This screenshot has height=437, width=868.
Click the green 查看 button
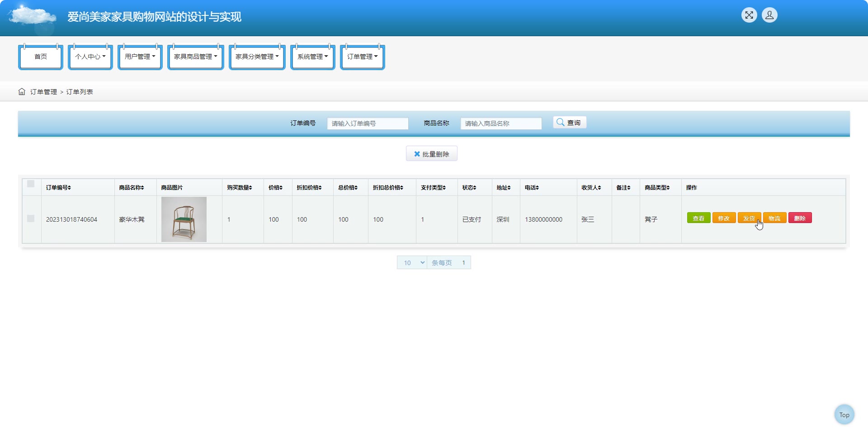click(x=698, y=218)
